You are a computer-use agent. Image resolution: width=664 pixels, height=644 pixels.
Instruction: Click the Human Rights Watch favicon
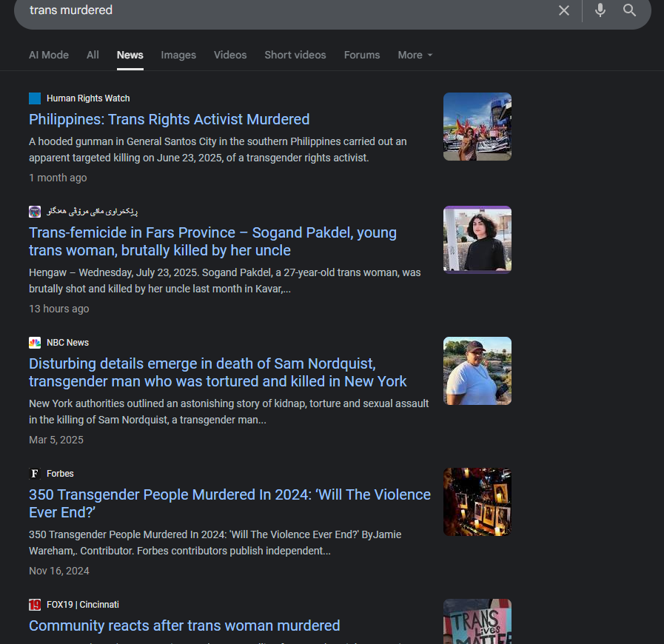tap(35, 98)
